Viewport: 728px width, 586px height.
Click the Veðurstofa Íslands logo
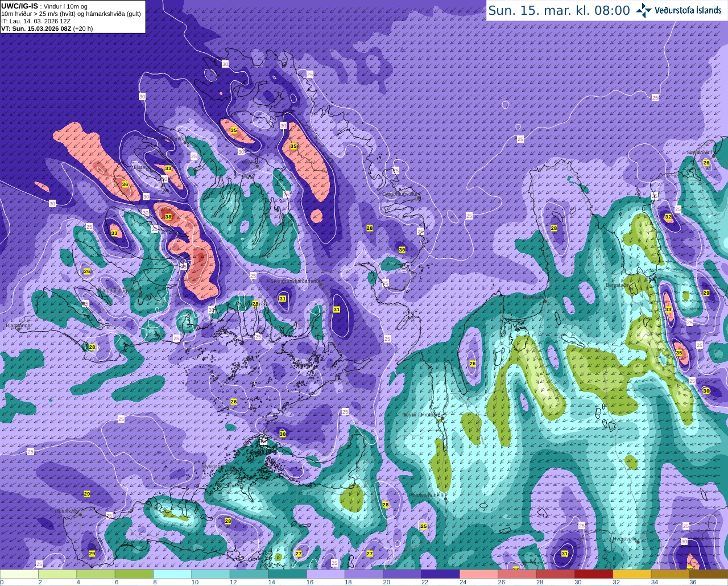click(679, 10)
